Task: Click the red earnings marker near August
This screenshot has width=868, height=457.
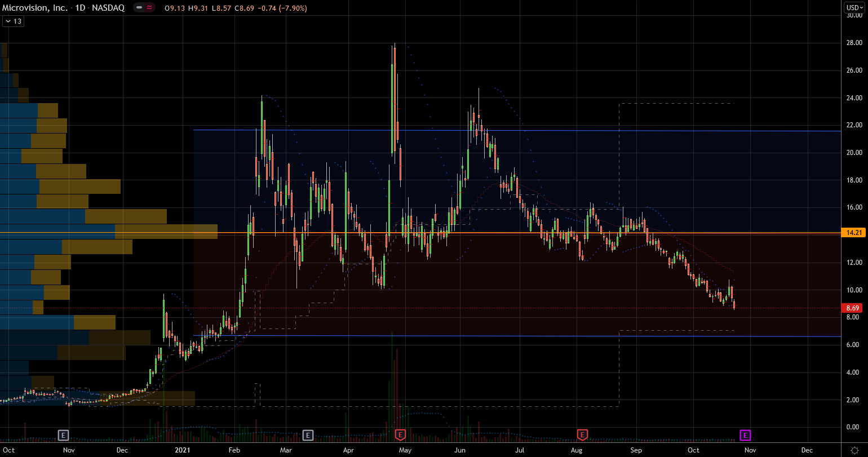Action: (x=582, y=434)
